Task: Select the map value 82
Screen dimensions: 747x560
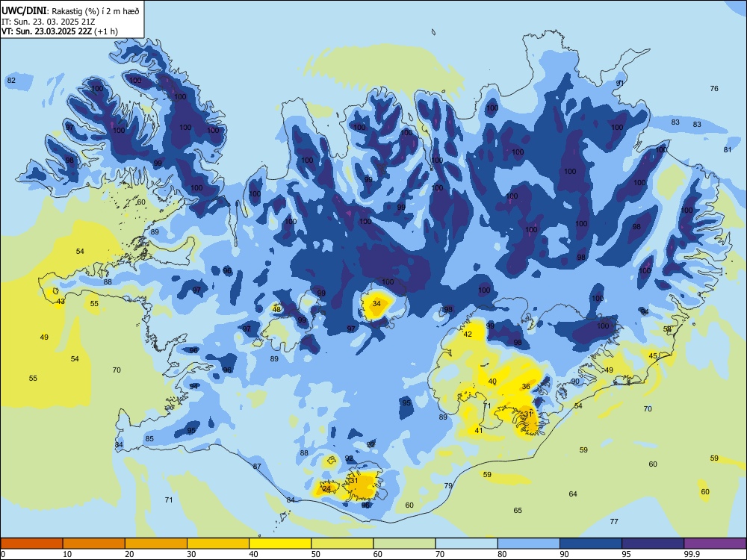Action: (x=11, y=80)
